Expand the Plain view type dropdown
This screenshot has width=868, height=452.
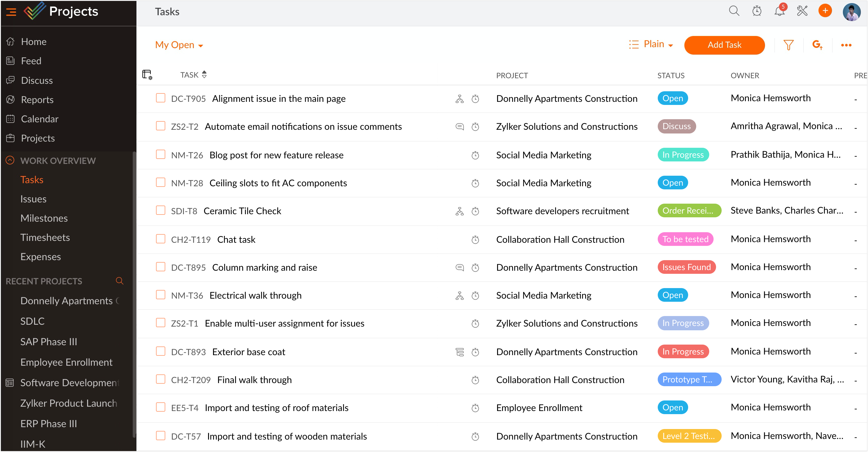[657, 44]
